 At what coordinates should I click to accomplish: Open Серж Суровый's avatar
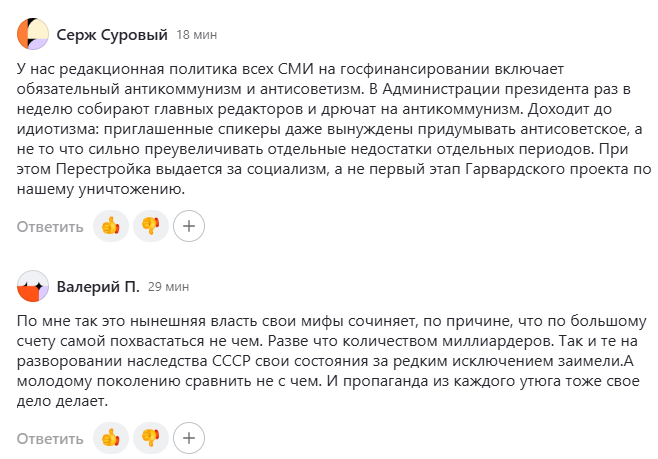[x=33, y=34]
